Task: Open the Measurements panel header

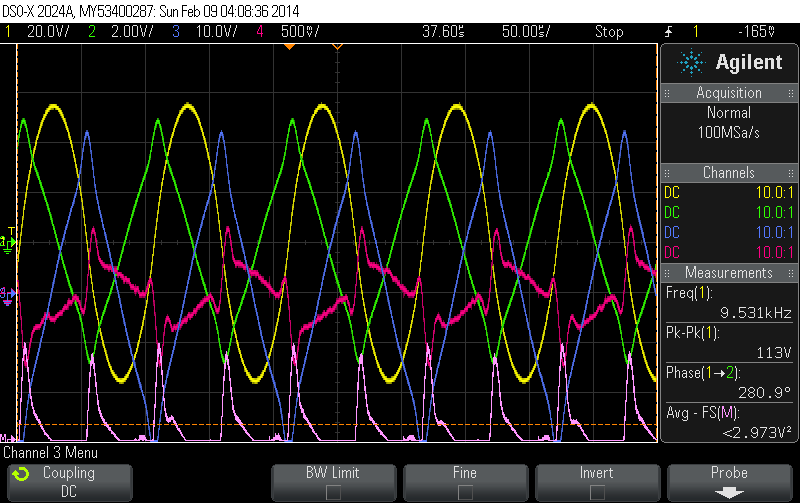Action: (729, 273)
